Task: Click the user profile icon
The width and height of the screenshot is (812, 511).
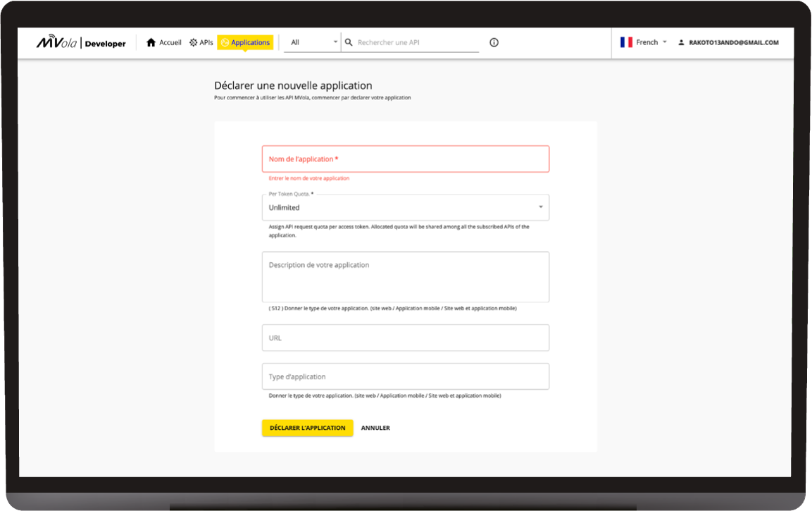Action: coord(681,42)
